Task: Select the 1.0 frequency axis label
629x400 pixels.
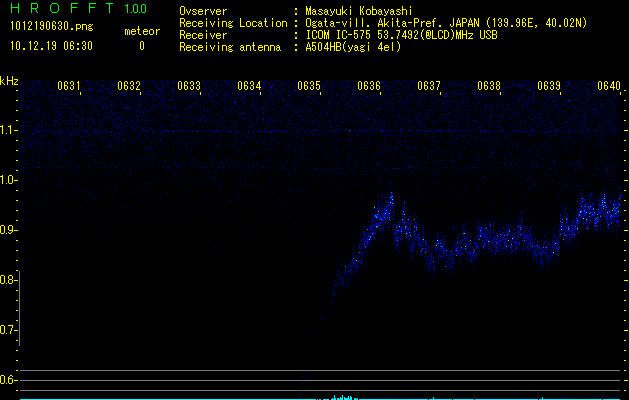Action: [9, 180]
